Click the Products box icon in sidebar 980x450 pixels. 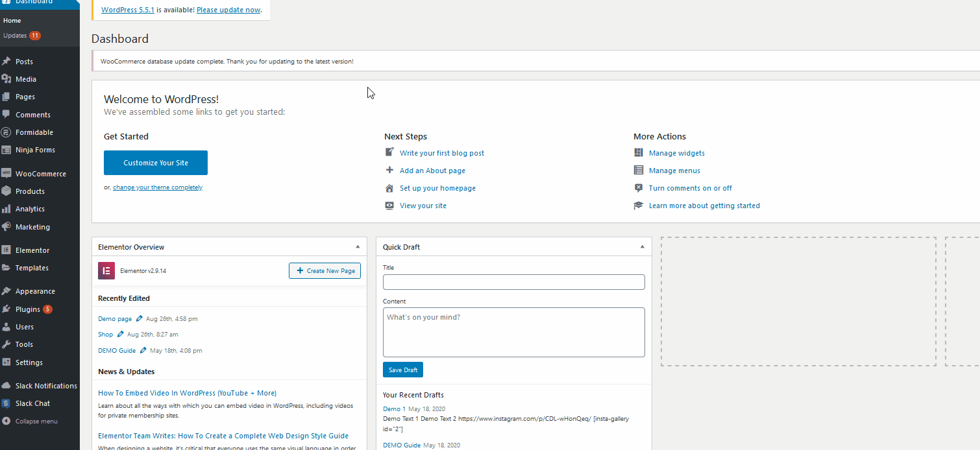click(x=6, y=191)
